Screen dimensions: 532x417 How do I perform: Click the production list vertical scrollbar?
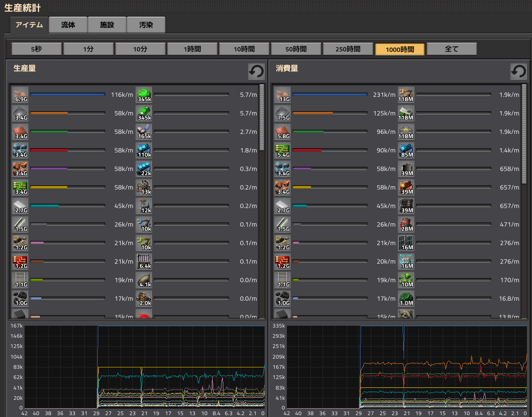(262, 118)
